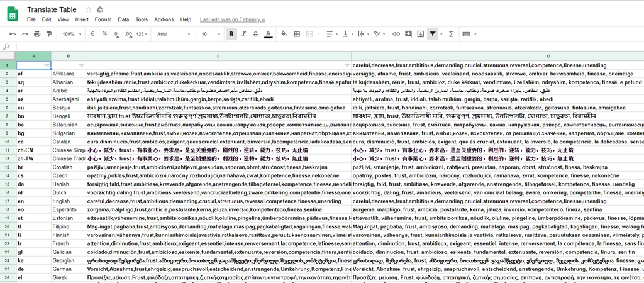Open the Insert menu

coord(82,19)
